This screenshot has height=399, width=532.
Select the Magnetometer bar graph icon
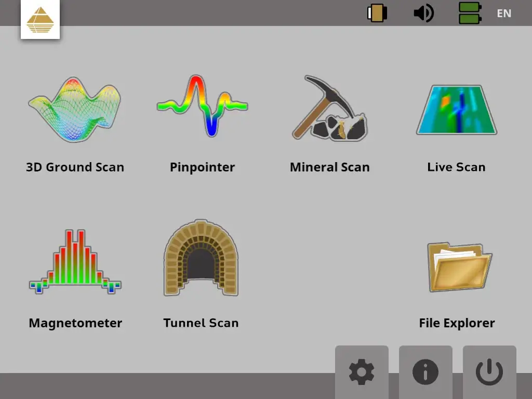pyautogui.click(x=75, y=262)
